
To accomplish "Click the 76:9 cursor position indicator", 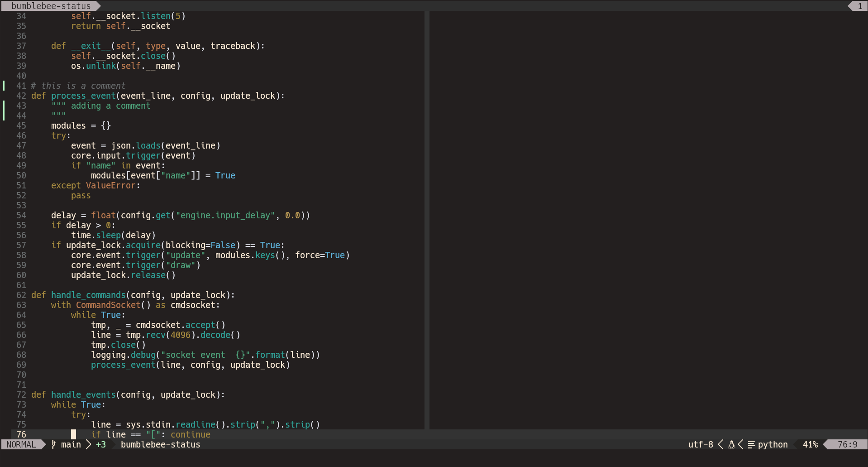I will tap(847, 444).
